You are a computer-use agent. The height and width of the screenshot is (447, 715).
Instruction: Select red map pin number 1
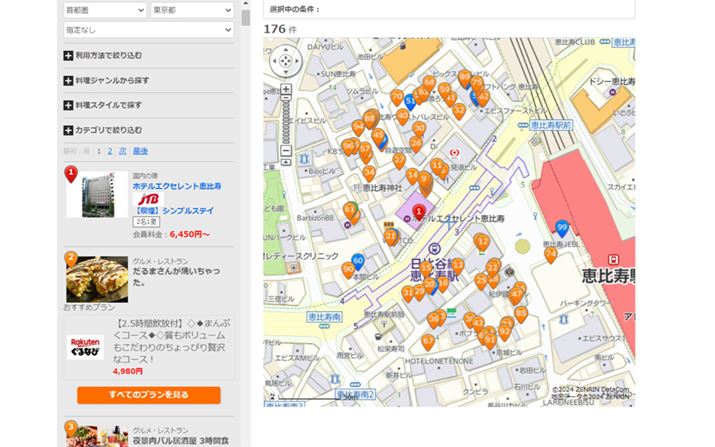pos(418,212)
